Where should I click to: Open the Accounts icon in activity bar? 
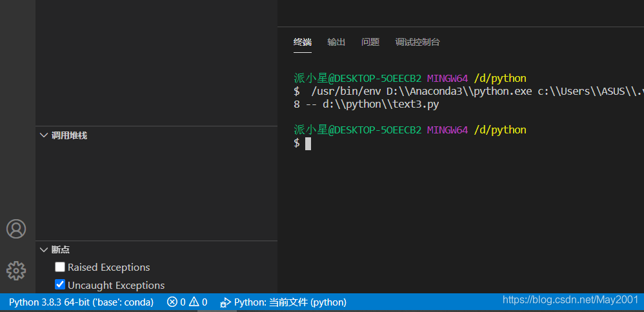[16, 229]
